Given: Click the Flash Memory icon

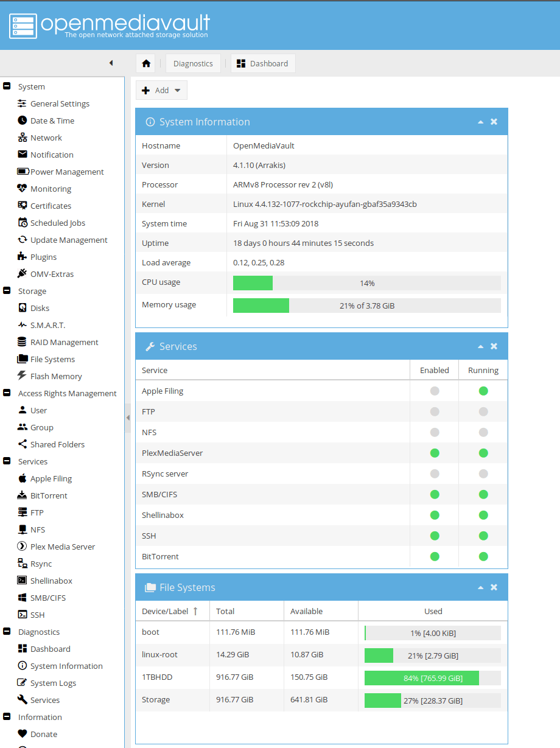Looking at the screenshot, I should 22,376.
